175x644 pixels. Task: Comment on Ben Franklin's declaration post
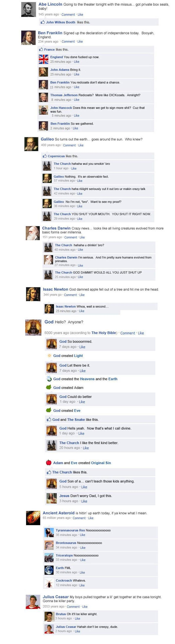68,42
